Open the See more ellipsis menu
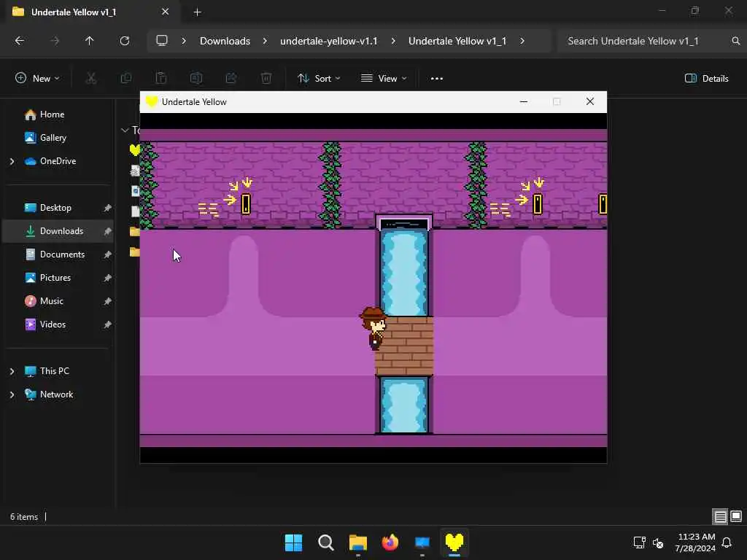 [437, 79]
